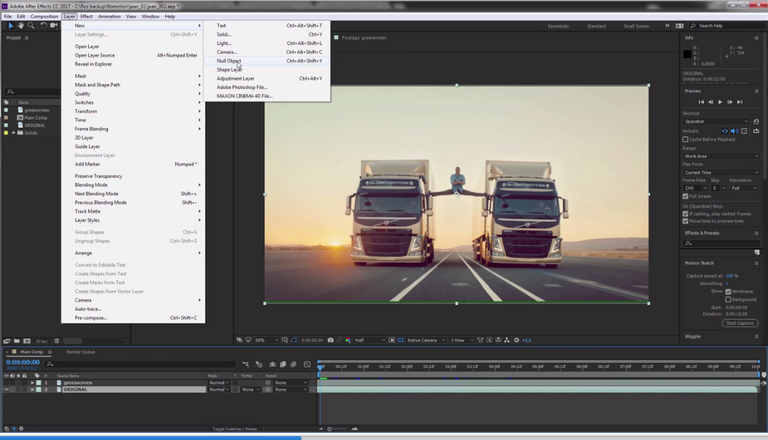Viewport: 768px width, 440px height.
Task: Enable motion blur switch in timeline
Action: pos(293,364)
